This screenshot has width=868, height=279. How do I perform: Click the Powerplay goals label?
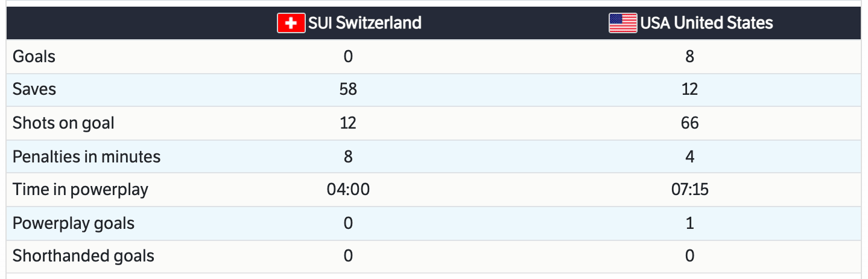click(73, 223)
